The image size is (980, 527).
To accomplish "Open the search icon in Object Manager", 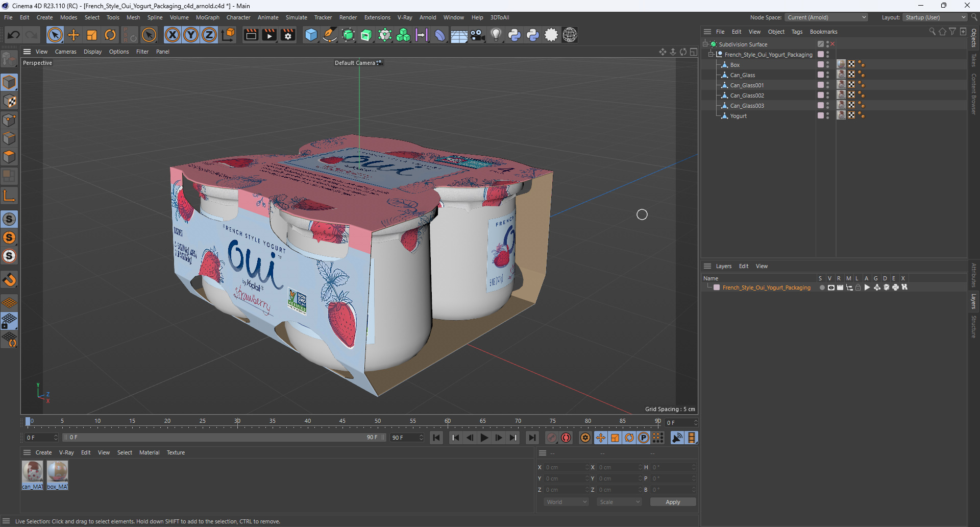I will click(932, 32).
